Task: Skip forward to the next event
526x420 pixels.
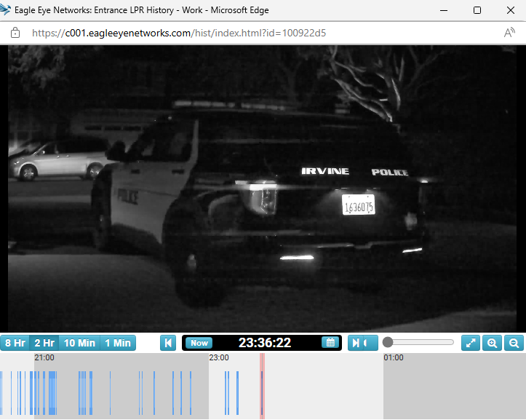Action: pyautogui.click(x=355, y=343)
